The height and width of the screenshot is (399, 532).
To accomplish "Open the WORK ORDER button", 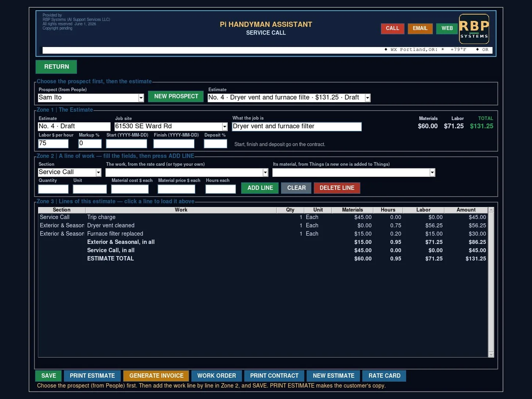I will pyautogui.click(x=216, y=375).
